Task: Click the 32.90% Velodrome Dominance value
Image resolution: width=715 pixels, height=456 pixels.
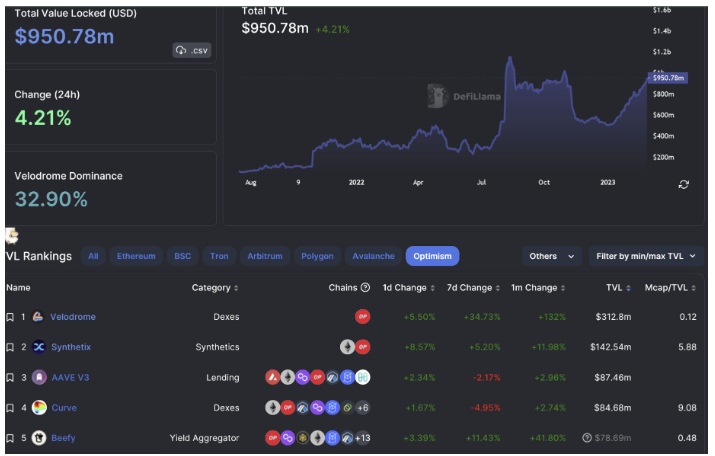Action: (x=51, y=199)
